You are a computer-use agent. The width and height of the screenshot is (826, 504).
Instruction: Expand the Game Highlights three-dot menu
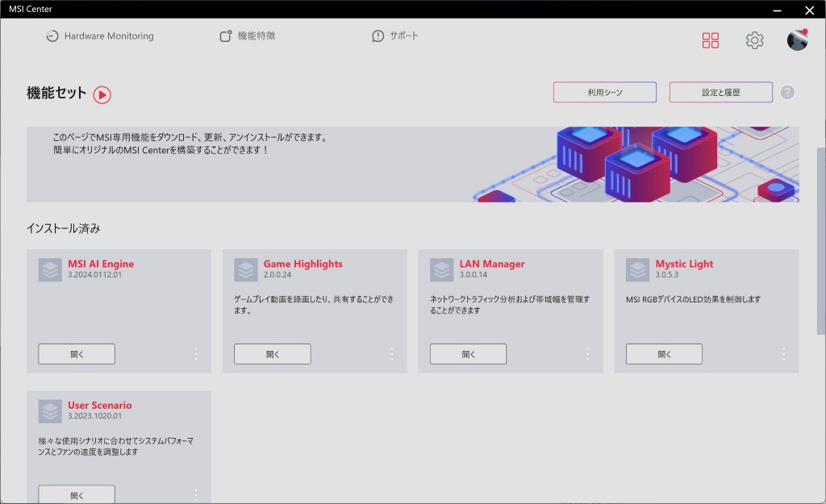pos(392,353)
